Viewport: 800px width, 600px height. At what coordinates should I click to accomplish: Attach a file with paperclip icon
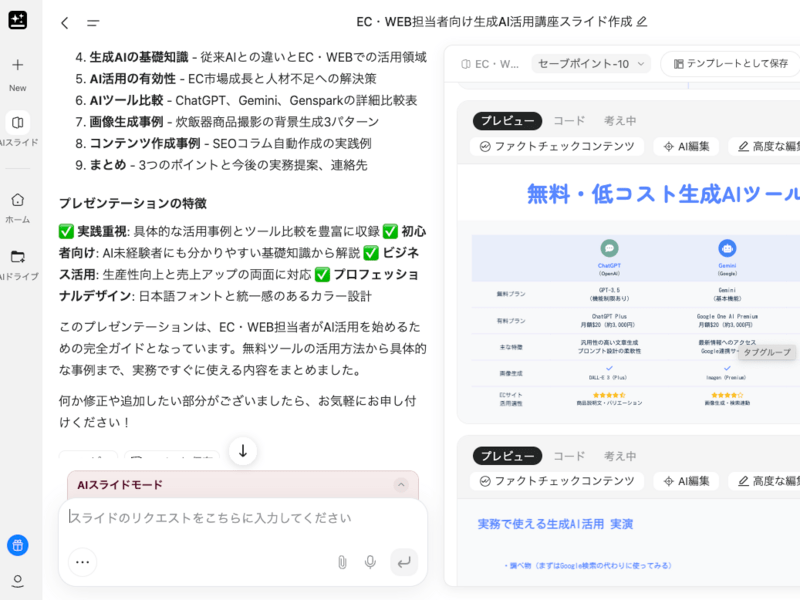point(342,562)
